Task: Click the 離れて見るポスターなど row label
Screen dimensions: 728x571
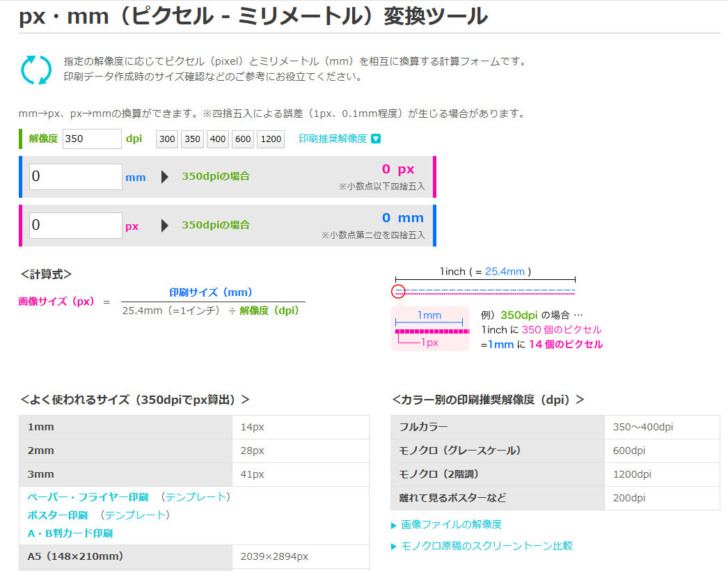Action: tap(498, 498)
